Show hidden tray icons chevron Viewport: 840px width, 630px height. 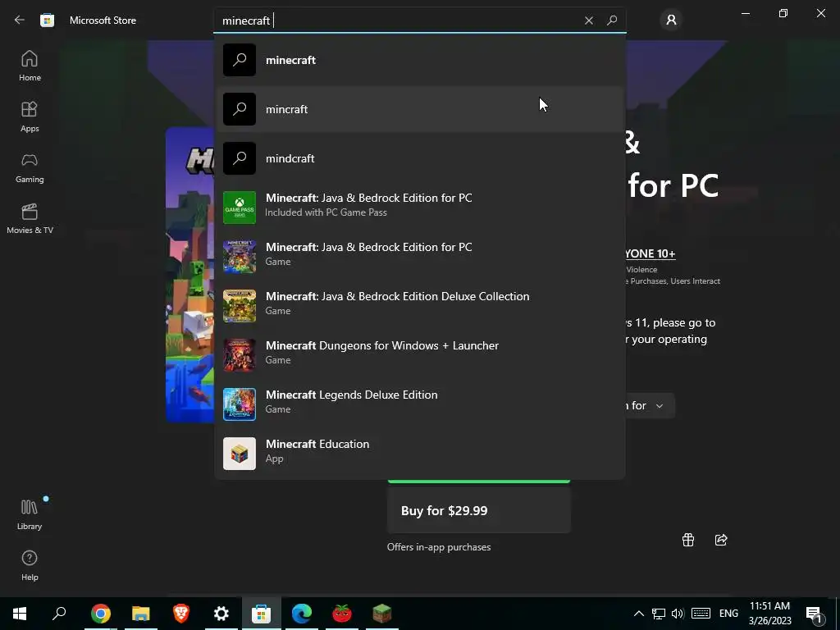(x=638, y=614)
